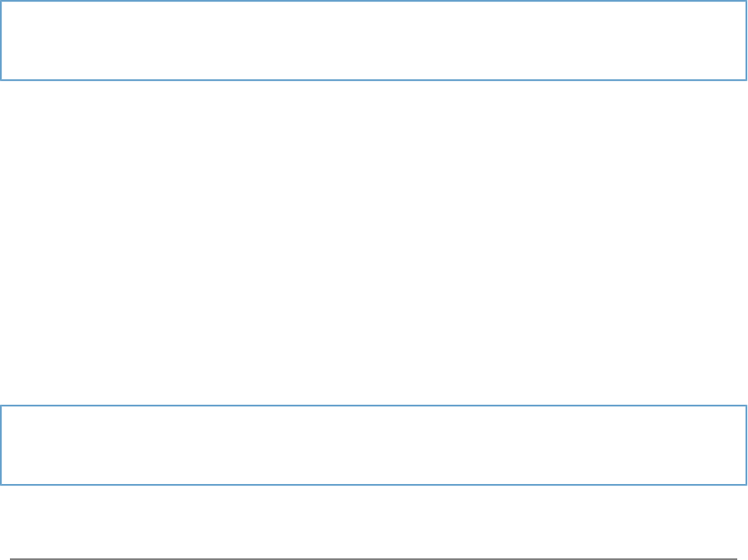This screenshot has width=748, height=560.
Task: Click the left border of the top box
Action: [2, 40]
